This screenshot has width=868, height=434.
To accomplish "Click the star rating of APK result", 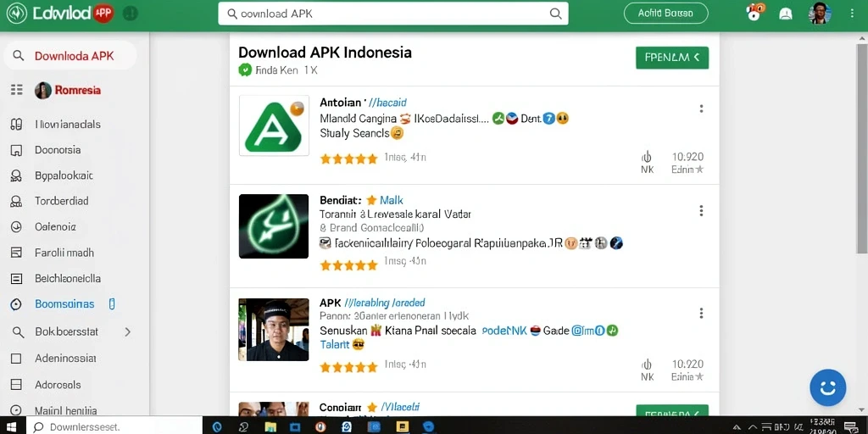I will (348, 367).
